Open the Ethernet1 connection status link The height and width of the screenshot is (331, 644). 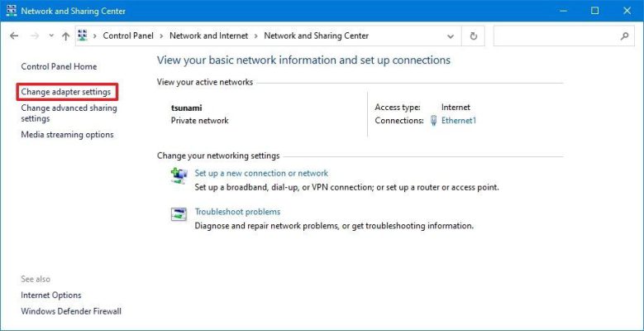(x=459, y=121)
